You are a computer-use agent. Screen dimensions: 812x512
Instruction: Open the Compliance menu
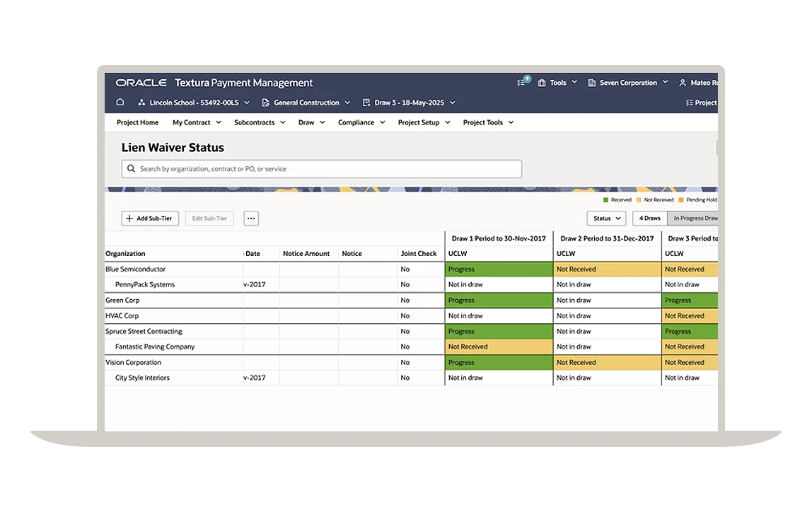click(361, 122)
